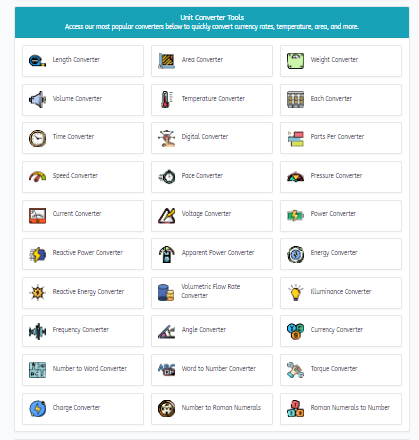Click the light bulb icon for Illuminance Converter
Screen dimensions: 419x440
coord(295,293)
